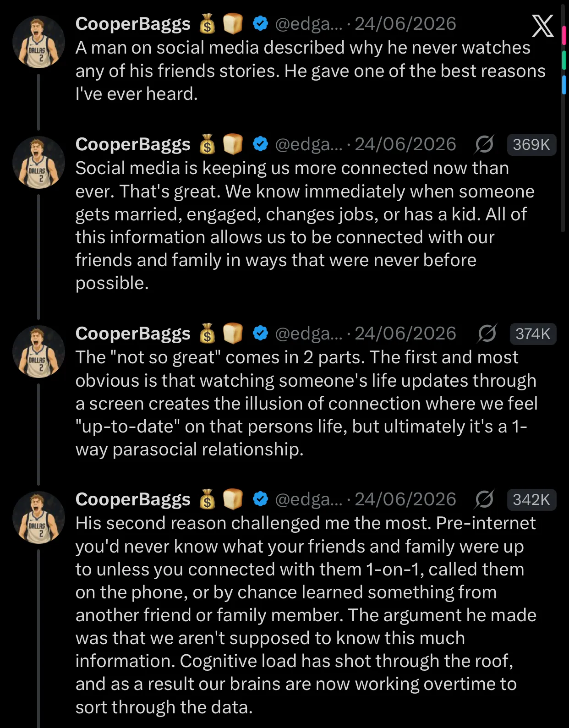This screenshot has width=569, height=728.
Task: Click bread emoji in third tweet header
Action: [233, 333]
